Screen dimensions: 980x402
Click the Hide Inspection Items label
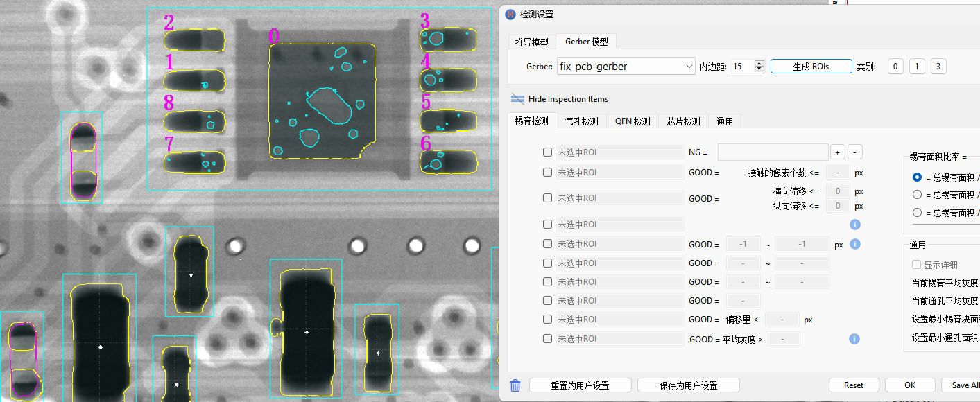point(568,99)
